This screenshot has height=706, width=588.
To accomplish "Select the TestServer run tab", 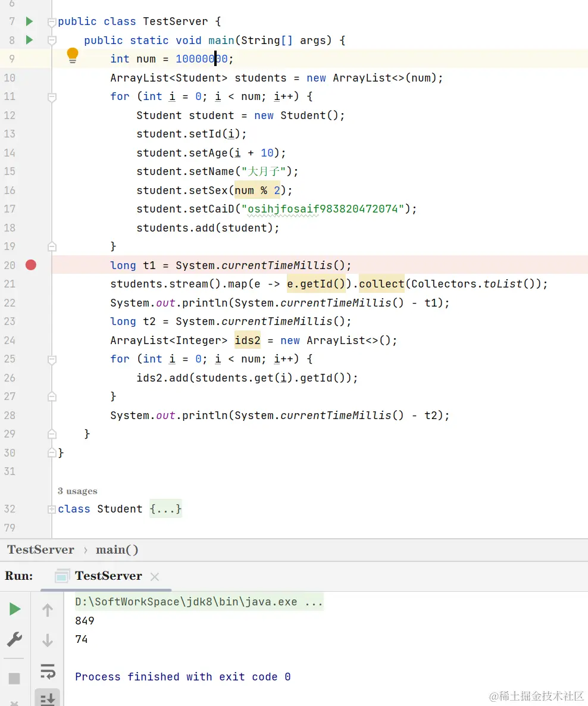I will click(108, 576).
